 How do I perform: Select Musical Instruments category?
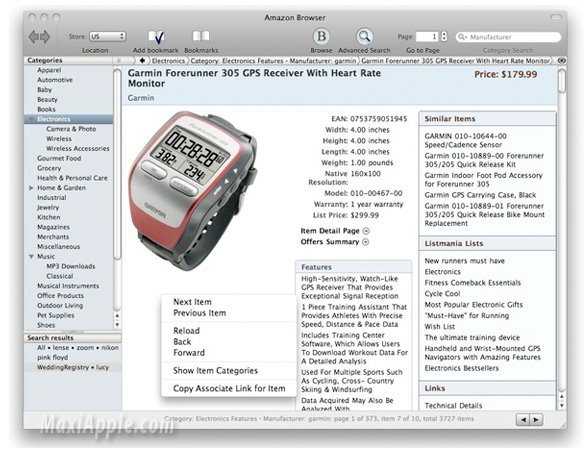68,286
